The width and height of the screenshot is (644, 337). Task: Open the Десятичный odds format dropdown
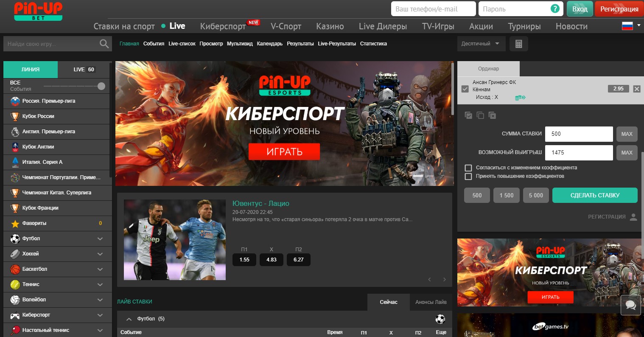[x=481, y=43]
